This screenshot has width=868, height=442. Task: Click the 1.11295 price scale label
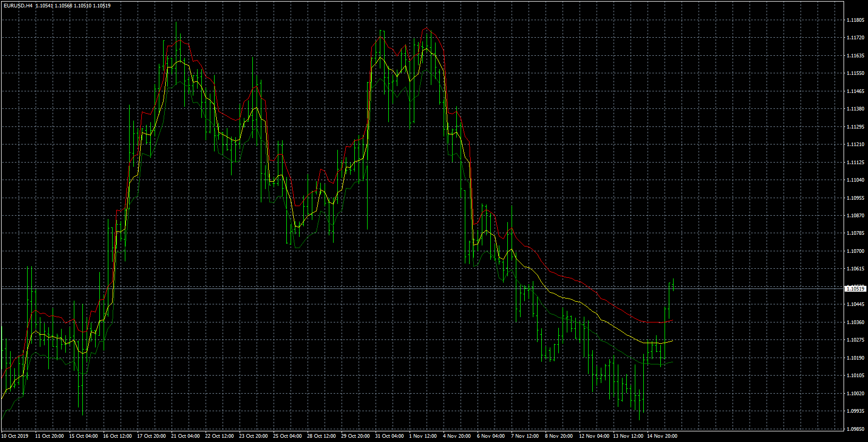[855, 127]
